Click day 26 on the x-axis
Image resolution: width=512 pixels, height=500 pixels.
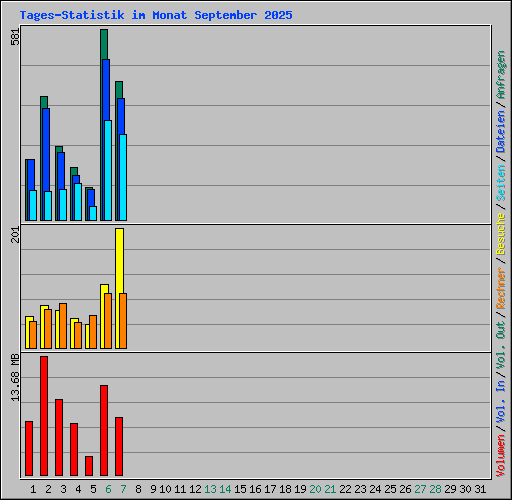pos(405,489)
